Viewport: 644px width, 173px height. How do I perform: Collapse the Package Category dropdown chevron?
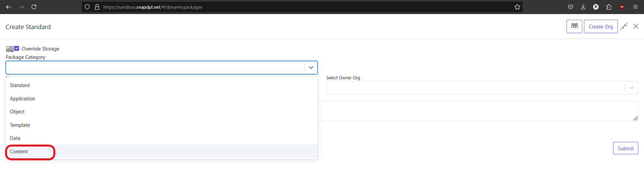(x=311, y=68)
